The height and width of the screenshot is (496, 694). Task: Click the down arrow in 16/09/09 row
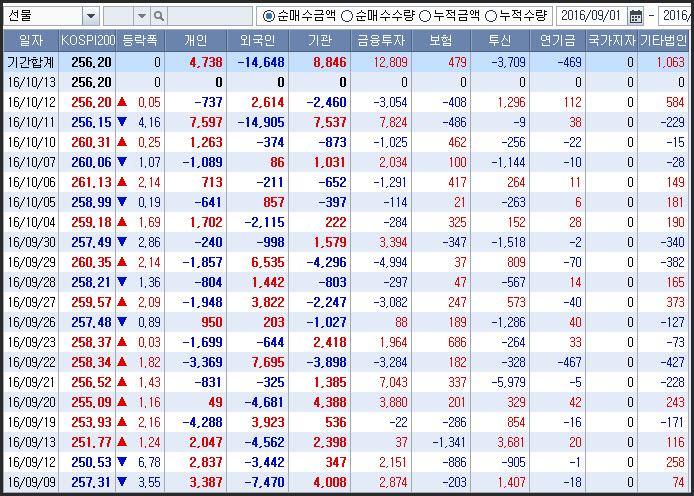[122, 482]
